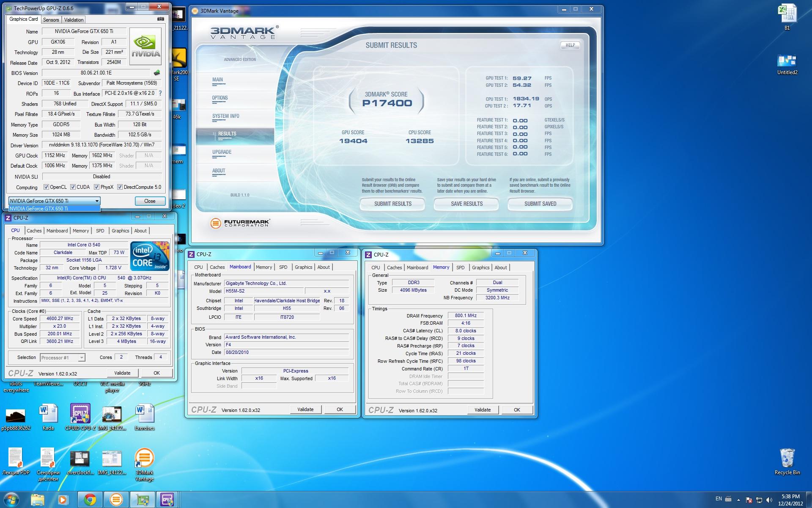This screenshot has width=812, height=508.
Task: Click the SUBMIT RESULTS button
Action: pos(392,204)
